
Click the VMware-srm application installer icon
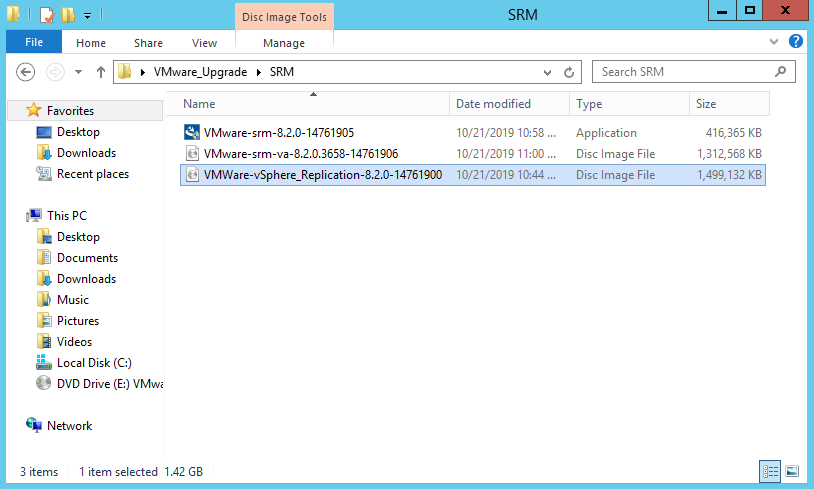[192, 132]
